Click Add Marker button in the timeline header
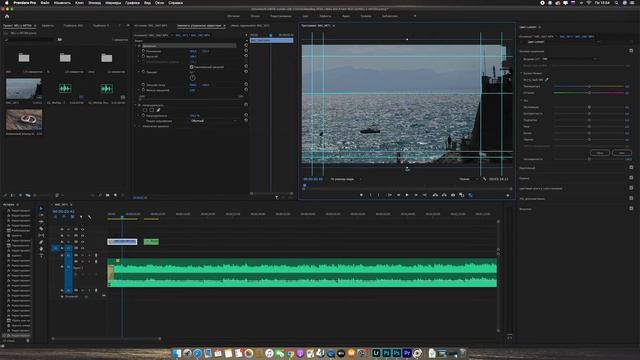Screen dimensions: 640x360 (81, 217)
